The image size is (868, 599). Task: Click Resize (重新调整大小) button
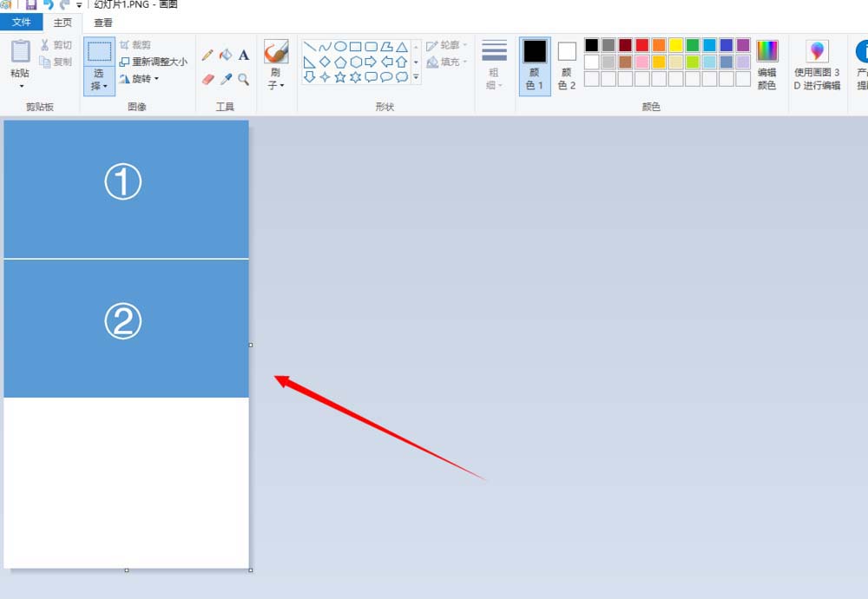point(154,62)
